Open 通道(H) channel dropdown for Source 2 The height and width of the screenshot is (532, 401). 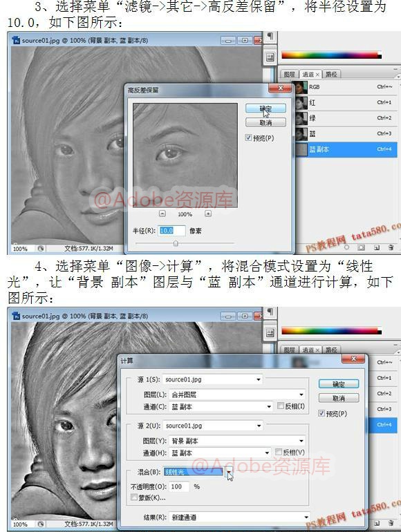click(x=220, y=453)
